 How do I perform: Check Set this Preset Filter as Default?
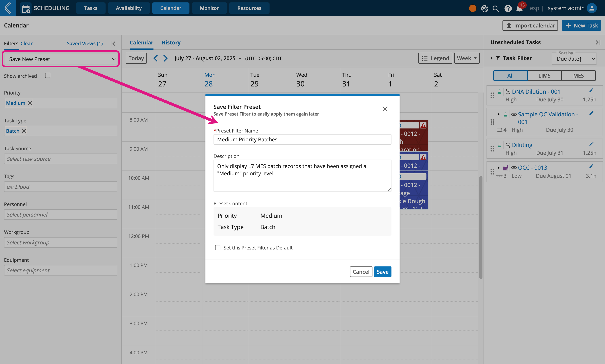[x=218, y=247]
